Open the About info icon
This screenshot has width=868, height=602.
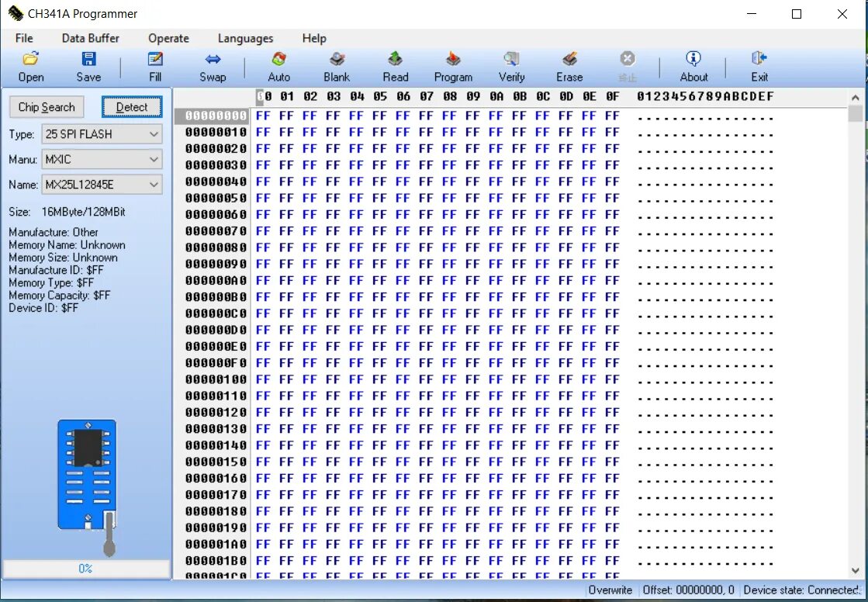(x=693, y=59)
